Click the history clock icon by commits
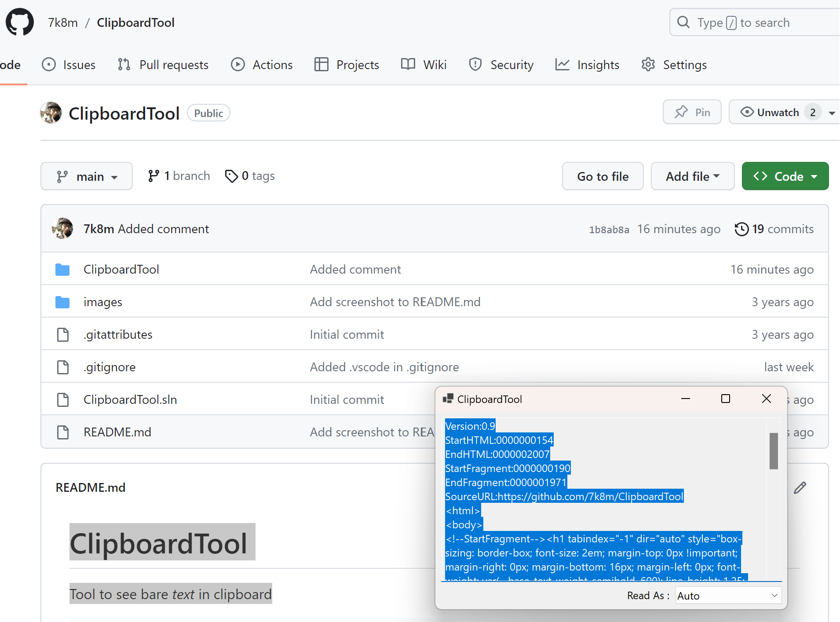Viewport: 840px width, 622px height. [x=741, y=229]
